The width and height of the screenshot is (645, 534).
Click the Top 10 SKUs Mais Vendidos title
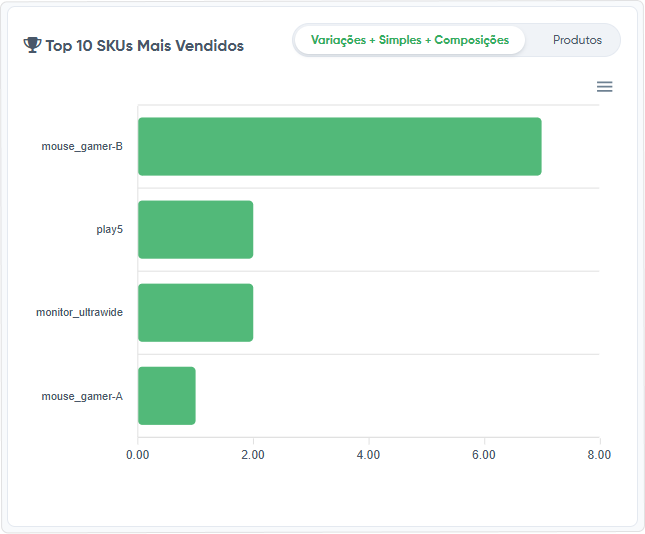pyautogui.click(x=144, y=46)
